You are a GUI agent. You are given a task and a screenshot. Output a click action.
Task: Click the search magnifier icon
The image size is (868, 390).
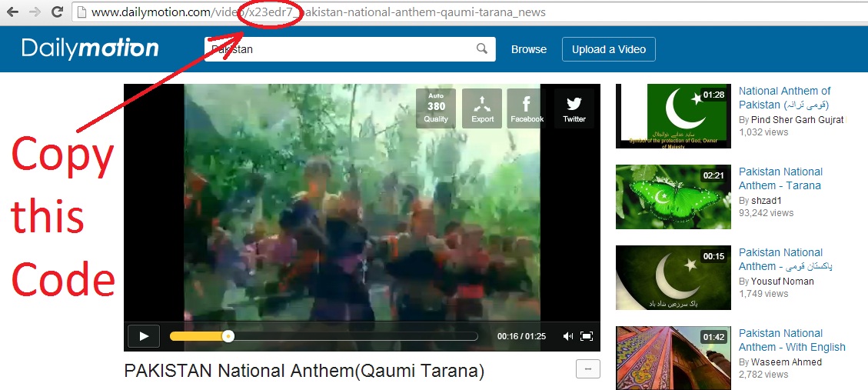point(481,49)
